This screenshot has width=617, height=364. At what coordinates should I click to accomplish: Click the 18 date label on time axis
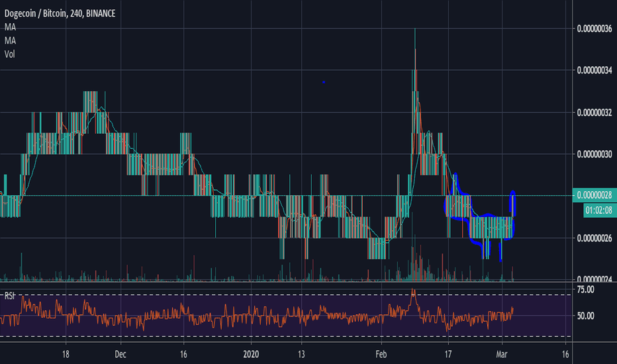pyautogui.click(x=66, y=354)
